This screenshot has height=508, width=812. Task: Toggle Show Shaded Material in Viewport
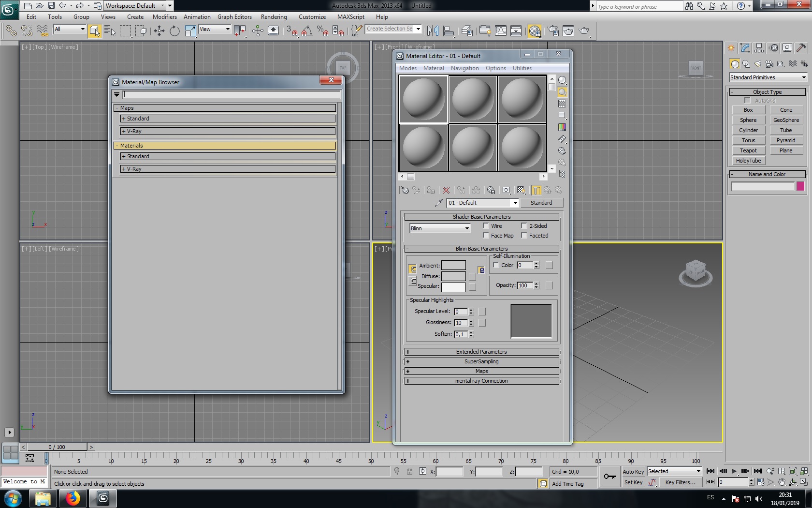pyautogui.click(x=521, y=190)
